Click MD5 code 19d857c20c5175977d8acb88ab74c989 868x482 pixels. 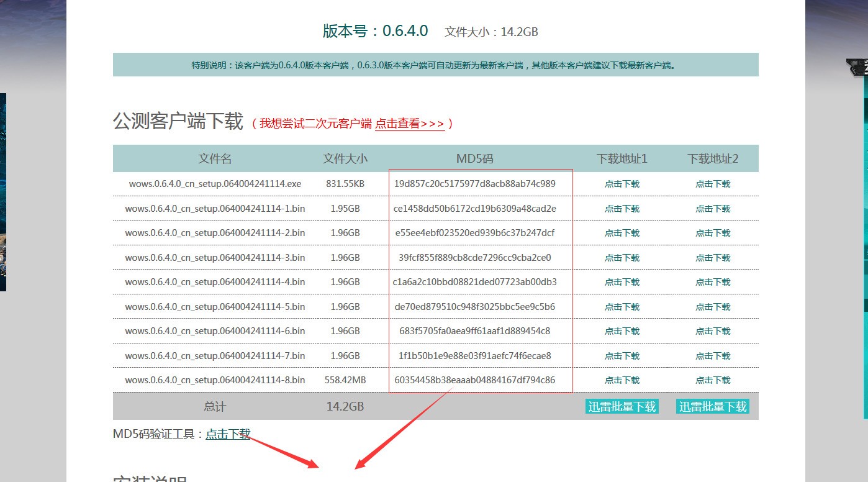point(475,184)
